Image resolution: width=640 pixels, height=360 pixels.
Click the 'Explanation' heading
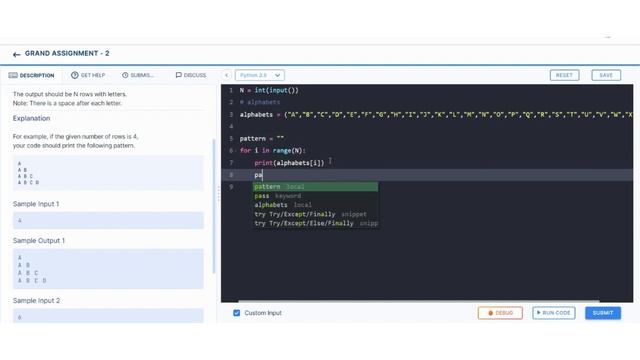[x=31, y=118]
